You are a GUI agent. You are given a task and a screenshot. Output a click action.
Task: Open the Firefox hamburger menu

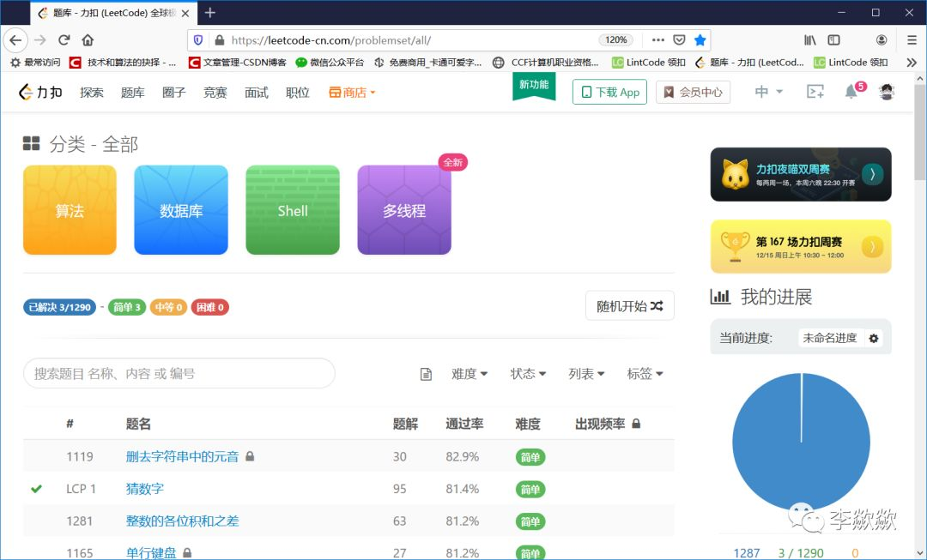click(x=912, y=40)
